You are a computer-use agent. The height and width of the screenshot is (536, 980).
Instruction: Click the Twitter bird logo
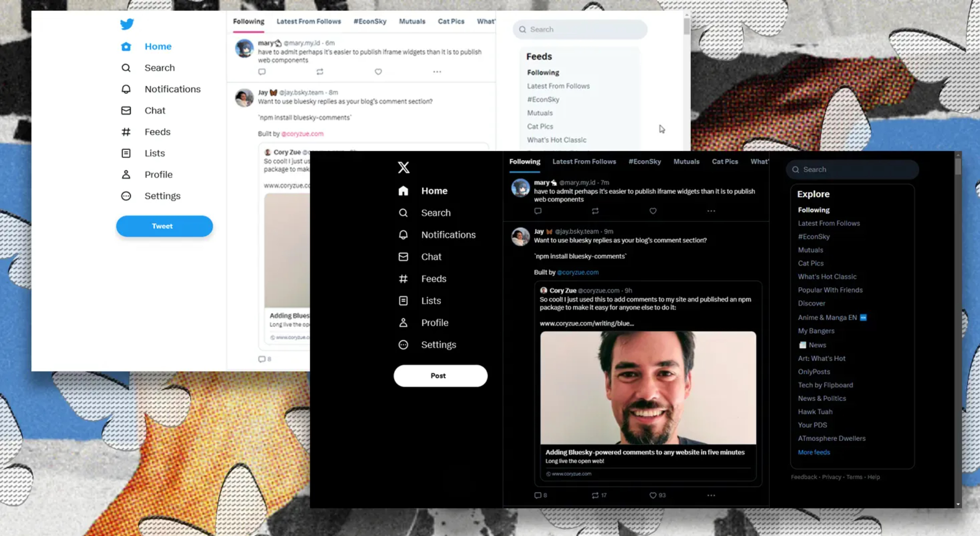click(x=127, y=24)
